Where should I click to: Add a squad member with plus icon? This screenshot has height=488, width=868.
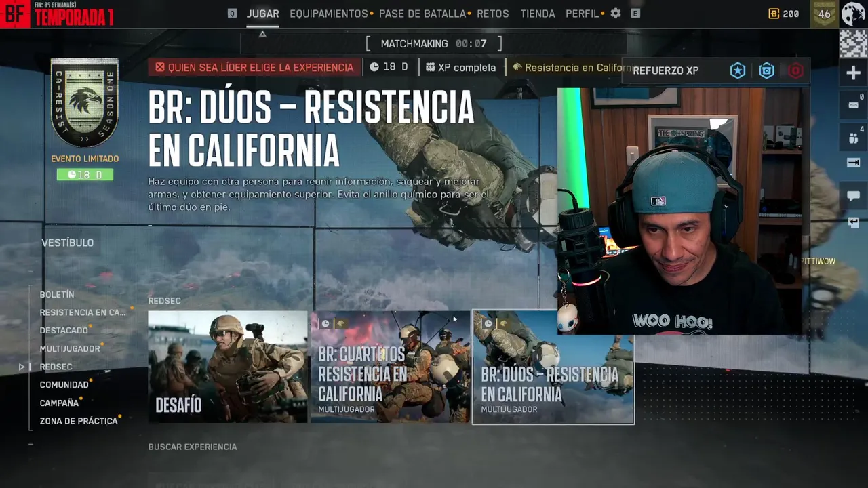tap(853, 73)
